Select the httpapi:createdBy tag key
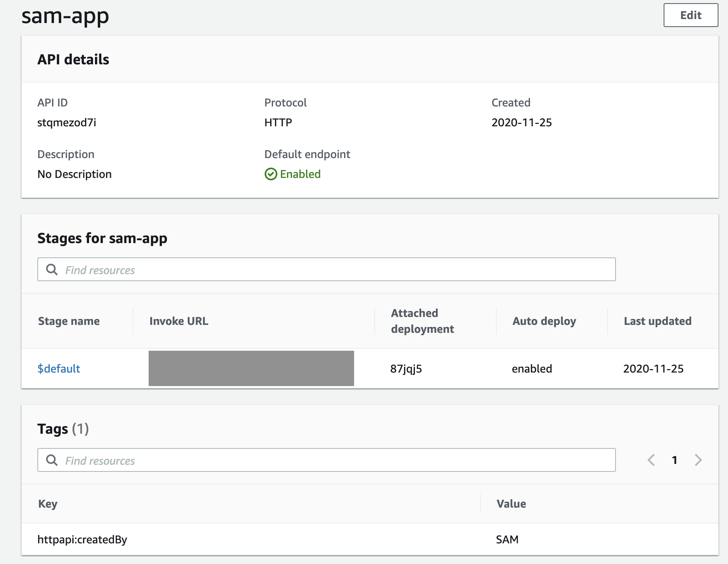728x564 pixels. [x=82, y=539]
